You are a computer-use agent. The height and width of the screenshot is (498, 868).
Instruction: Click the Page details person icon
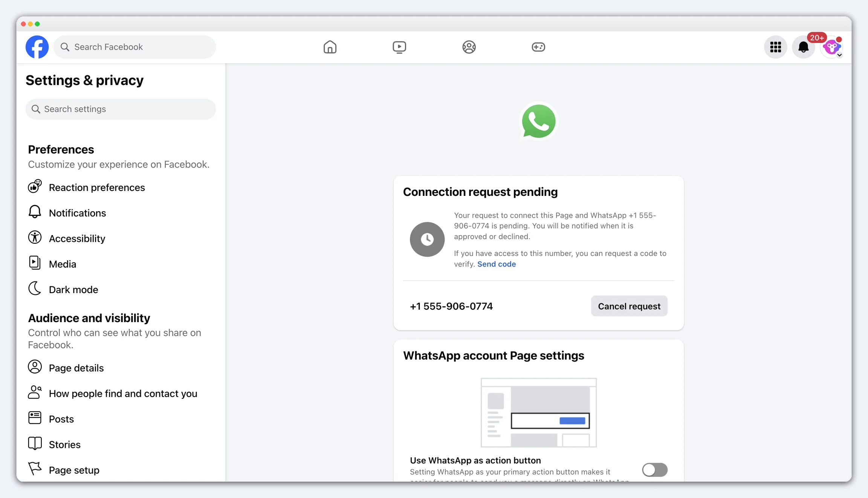click(35, 367)
